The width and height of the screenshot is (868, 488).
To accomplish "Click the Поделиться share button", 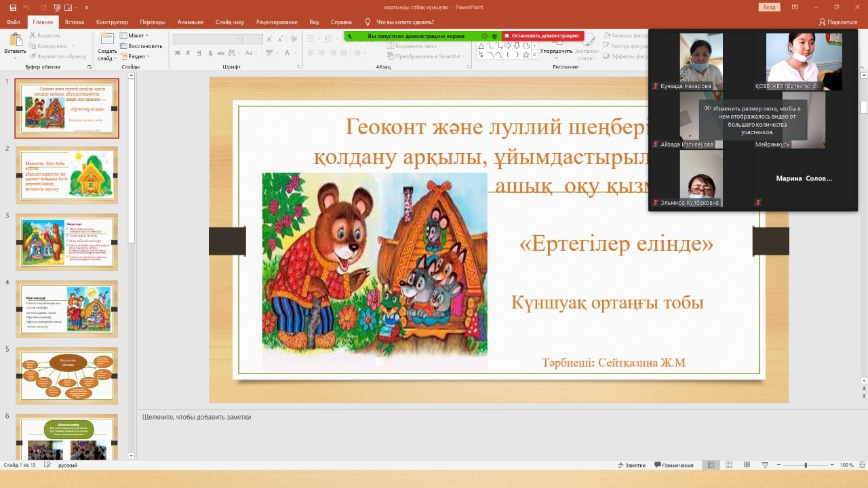I will (x=838, y=22).
